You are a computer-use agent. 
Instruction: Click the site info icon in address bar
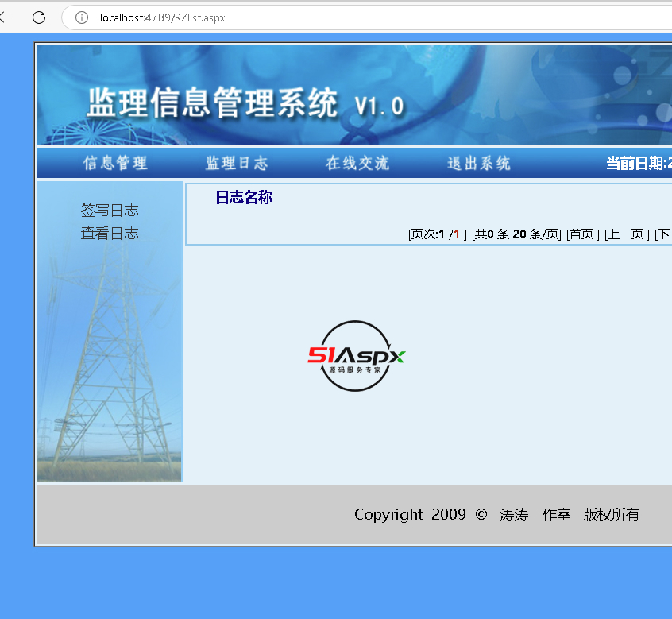point(82,17)
